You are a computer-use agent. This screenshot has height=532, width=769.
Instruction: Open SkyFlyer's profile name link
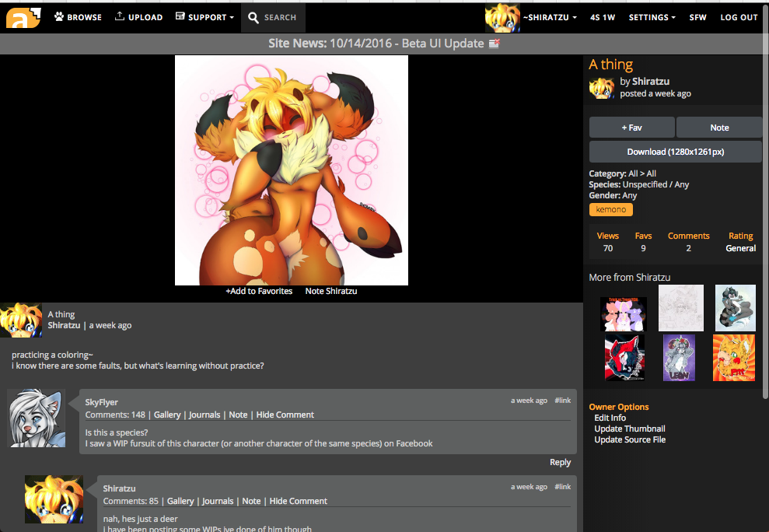(102, 402)
